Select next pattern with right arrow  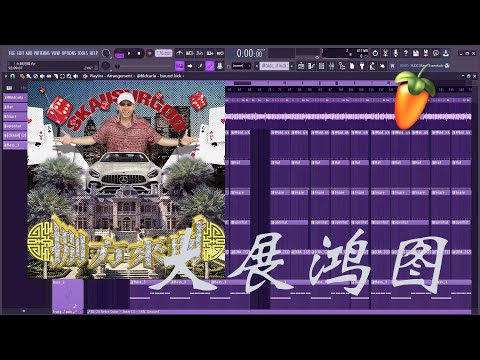tap(292, 66)
